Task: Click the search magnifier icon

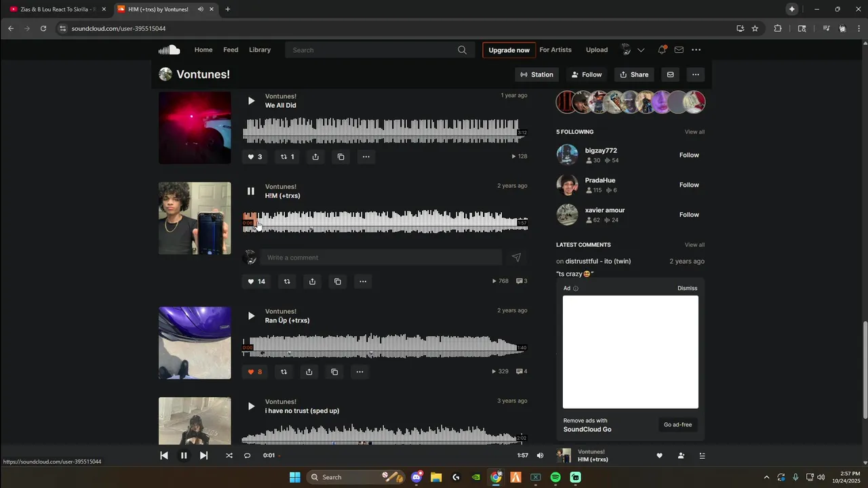Action: tap(462, 50)
